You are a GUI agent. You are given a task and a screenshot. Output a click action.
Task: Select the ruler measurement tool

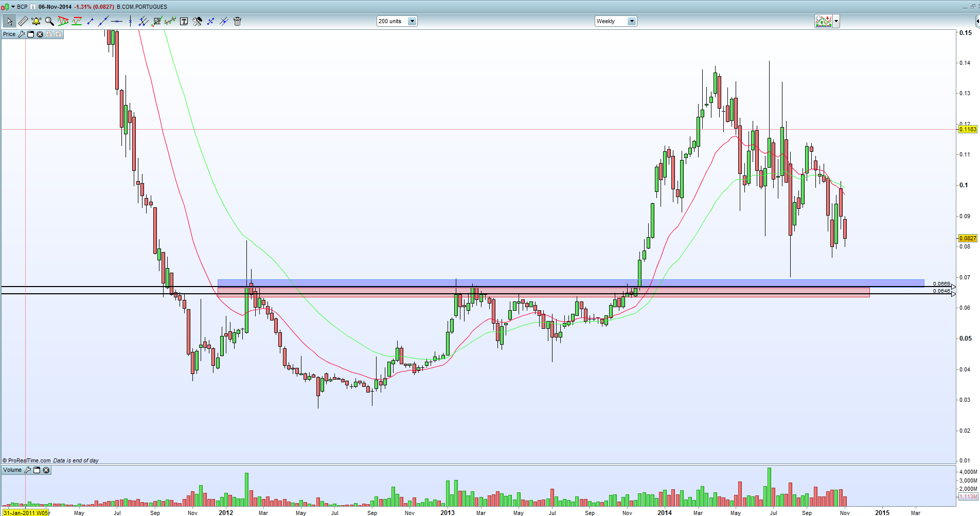pos(23,21)
